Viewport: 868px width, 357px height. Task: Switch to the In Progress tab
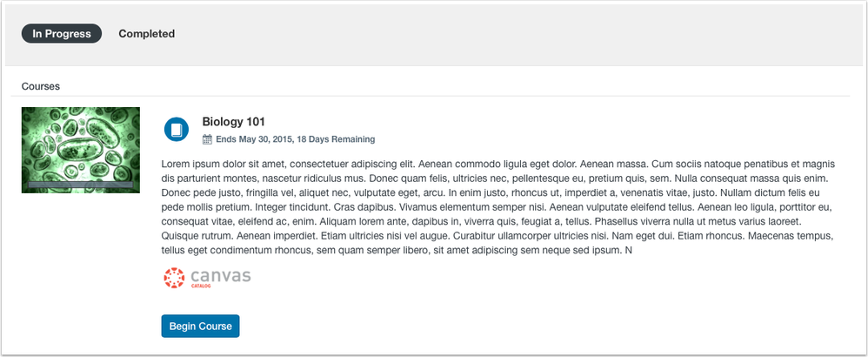(62, 34)
